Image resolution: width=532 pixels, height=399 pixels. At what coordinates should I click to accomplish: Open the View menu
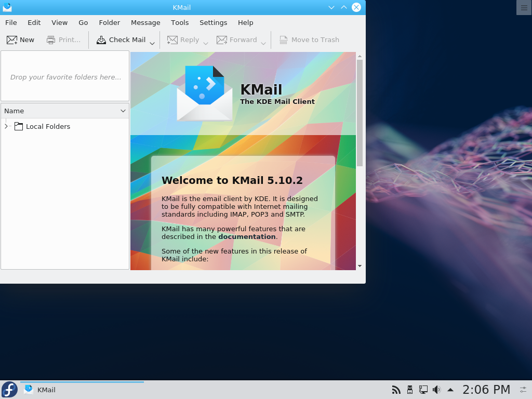pos(59,23)
